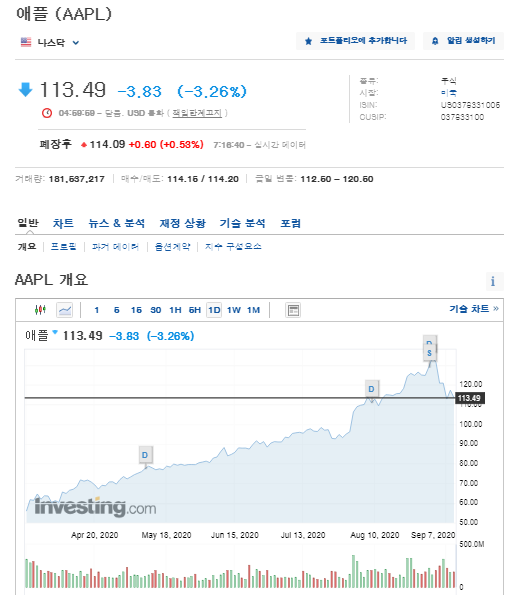The width and height of the screenshot is (512, 595).
Task: Click the volume value 181,637,217
Action: [76, 179]
